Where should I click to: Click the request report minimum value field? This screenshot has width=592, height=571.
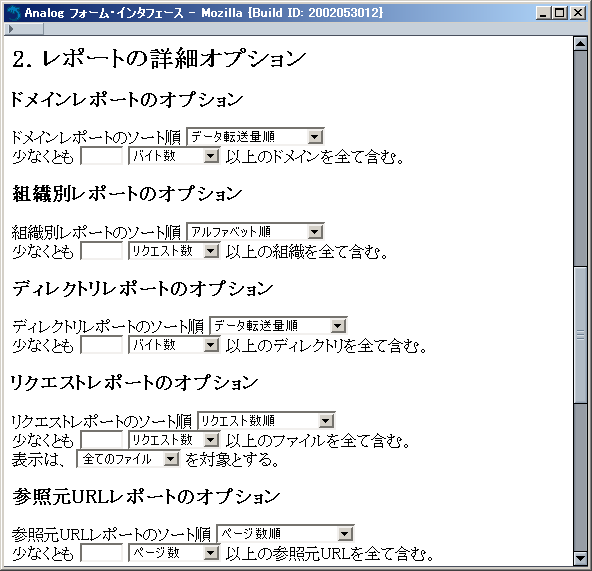[x=102, y=440]
